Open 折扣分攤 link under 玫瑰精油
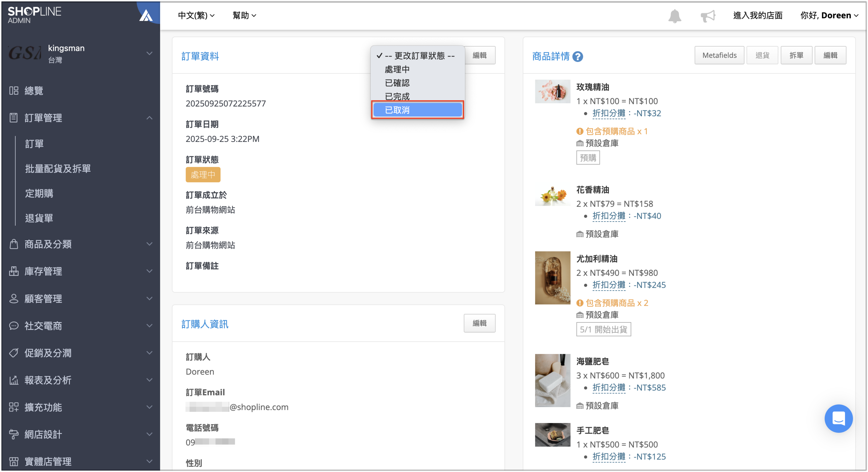 pos(609,113)
